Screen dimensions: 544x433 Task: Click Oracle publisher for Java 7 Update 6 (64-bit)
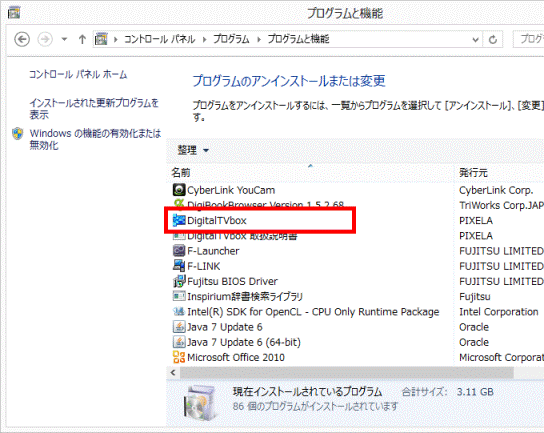pos(474,342)
